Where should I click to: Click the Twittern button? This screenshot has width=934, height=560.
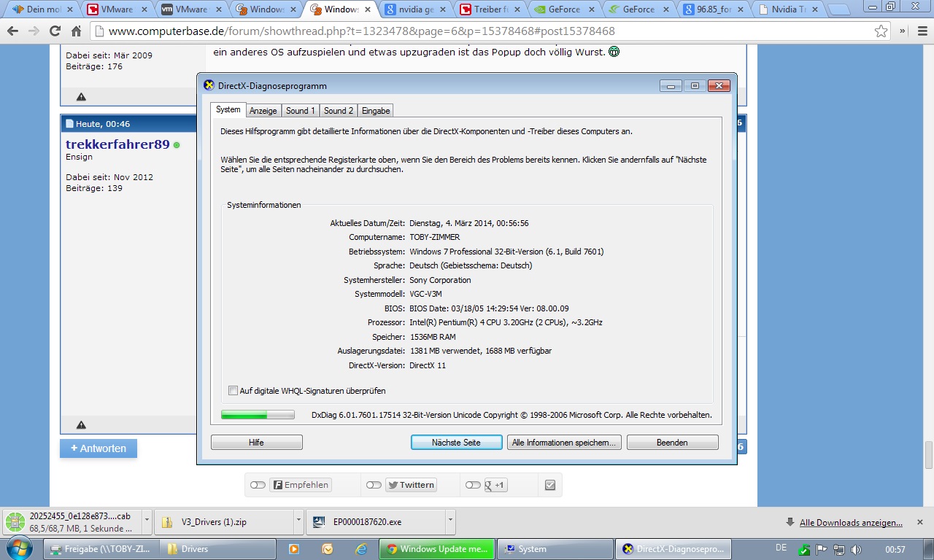point(411,485)
